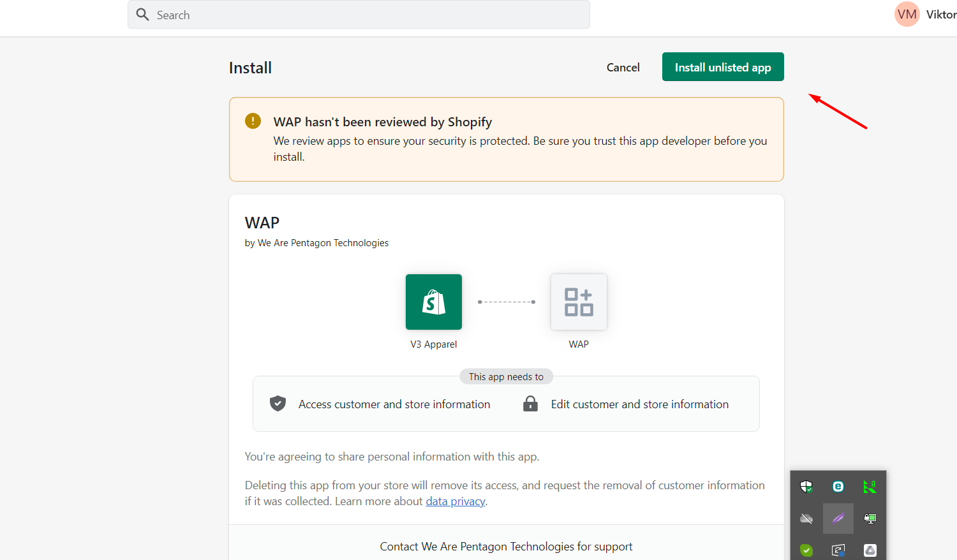The width and height of the screenshot is (957, 560).
Task: Open the data privacy link
Action: click(456, 501)
